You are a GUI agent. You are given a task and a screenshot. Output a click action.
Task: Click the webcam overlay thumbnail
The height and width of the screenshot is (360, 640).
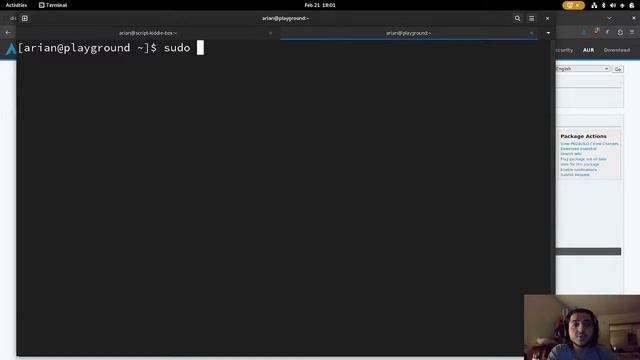pyautogui.click(x=582, y=327)
